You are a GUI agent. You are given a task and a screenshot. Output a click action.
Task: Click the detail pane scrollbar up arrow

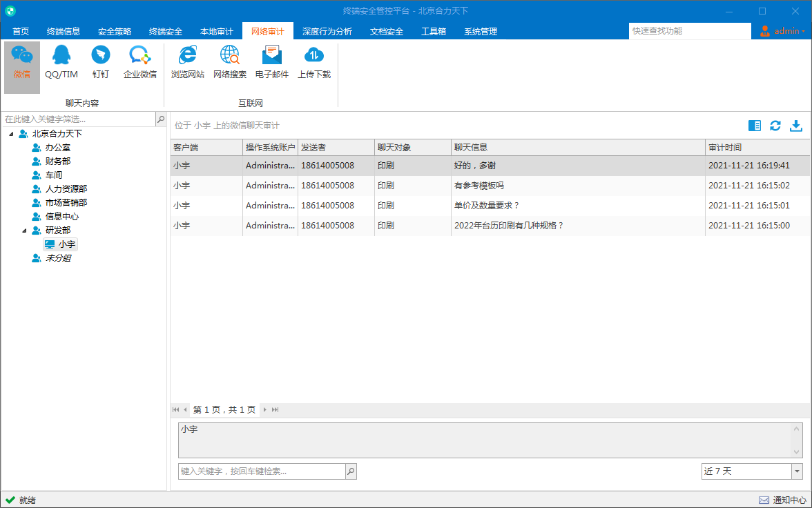pyautogui.click(x=797, y=429)
